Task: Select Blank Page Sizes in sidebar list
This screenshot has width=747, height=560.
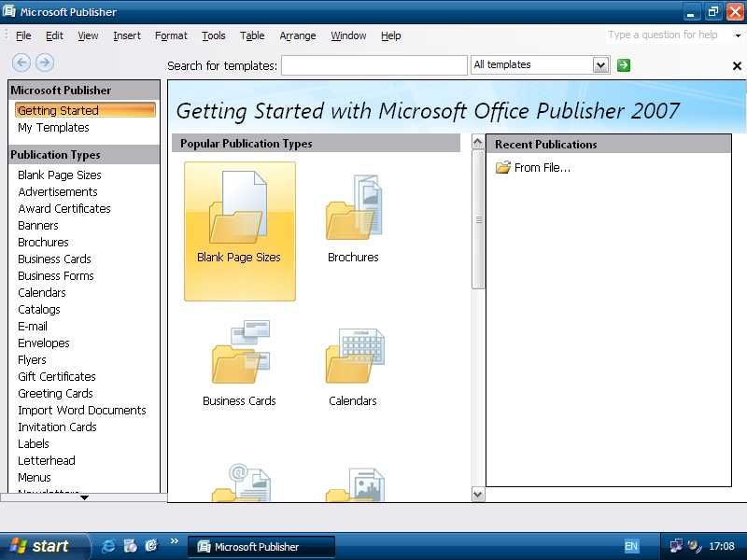Action: (60, 175)
